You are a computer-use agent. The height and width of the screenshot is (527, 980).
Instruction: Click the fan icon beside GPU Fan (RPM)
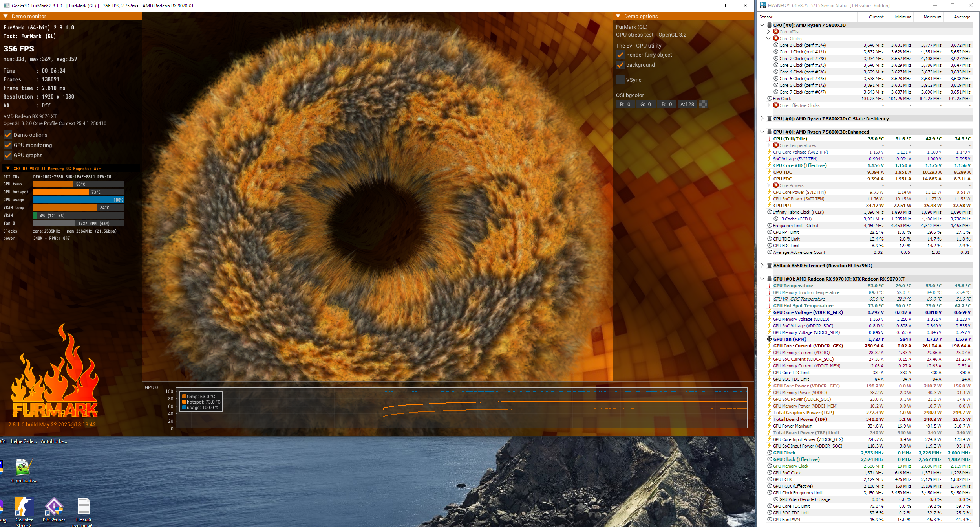coord(770,339)
